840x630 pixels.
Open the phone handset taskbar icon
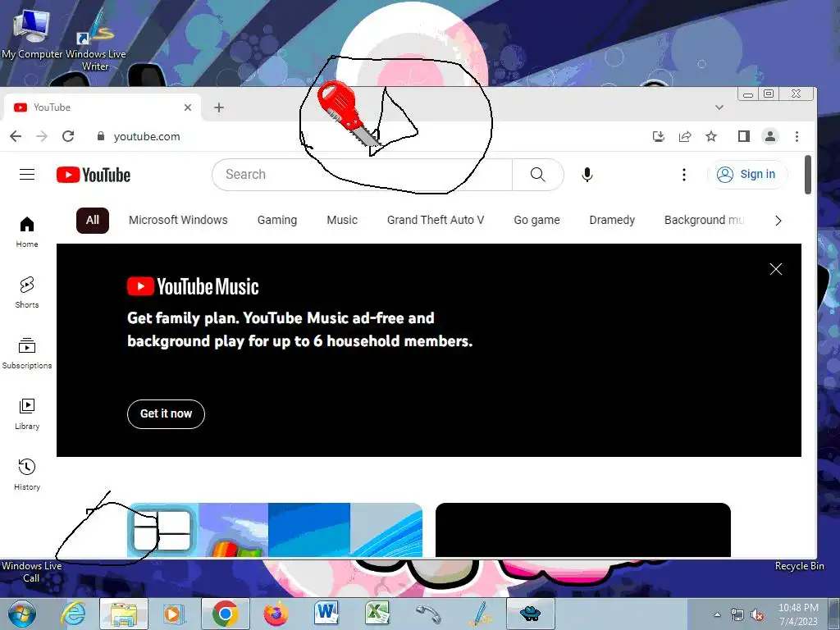[428, 614]
